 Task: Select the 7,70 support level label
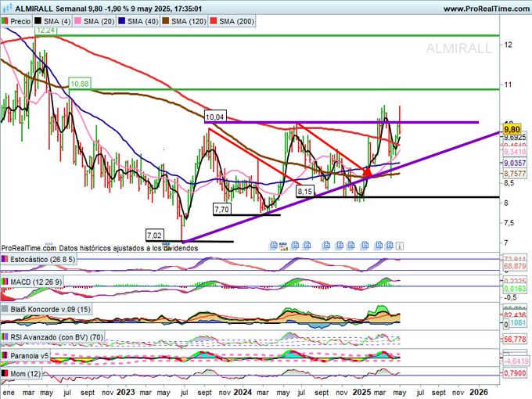click(221, 209)
